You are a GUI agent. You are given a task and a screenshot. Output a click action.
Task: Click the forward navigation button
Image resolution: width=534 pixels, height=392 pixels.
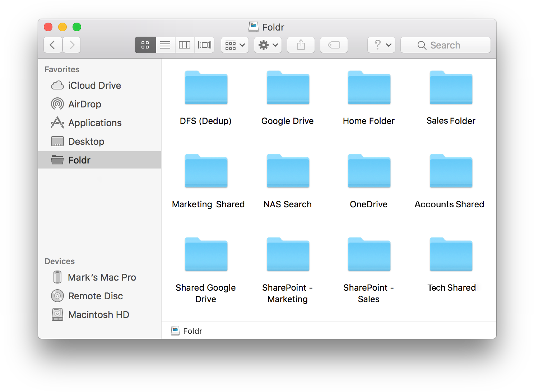[71, 45]
